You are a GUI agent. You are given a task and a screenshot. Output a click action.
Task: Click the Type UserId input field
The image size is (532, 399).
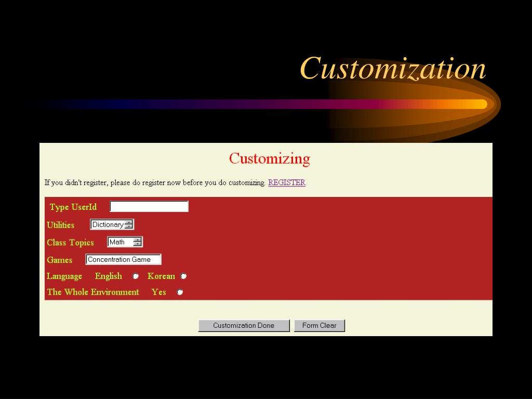[x=149, y=206]
